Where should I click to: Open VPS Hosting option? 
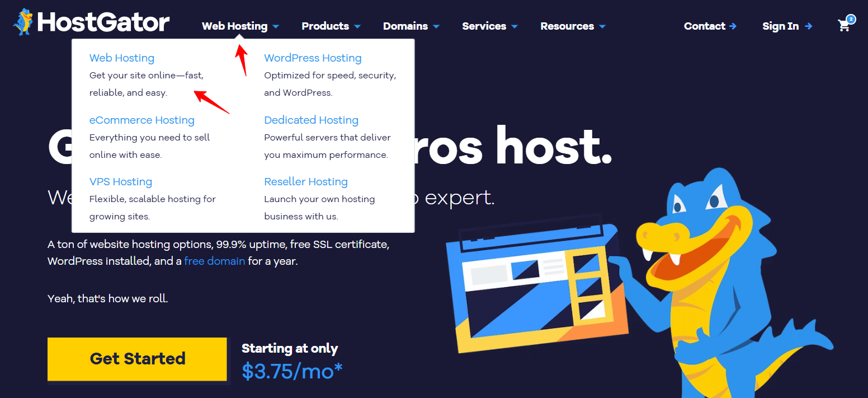pyautogui.click(x=121, y=181)
